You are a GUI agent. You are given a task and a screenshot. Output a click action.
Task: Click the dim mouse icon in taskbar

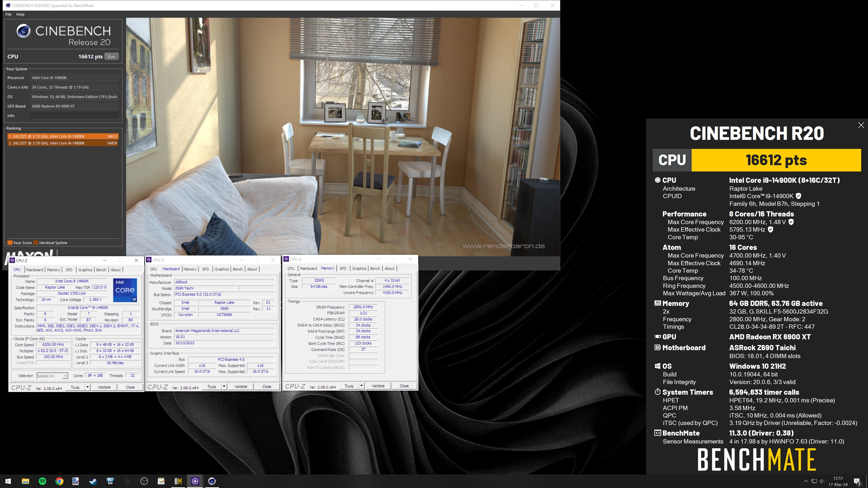coord(127,481)
